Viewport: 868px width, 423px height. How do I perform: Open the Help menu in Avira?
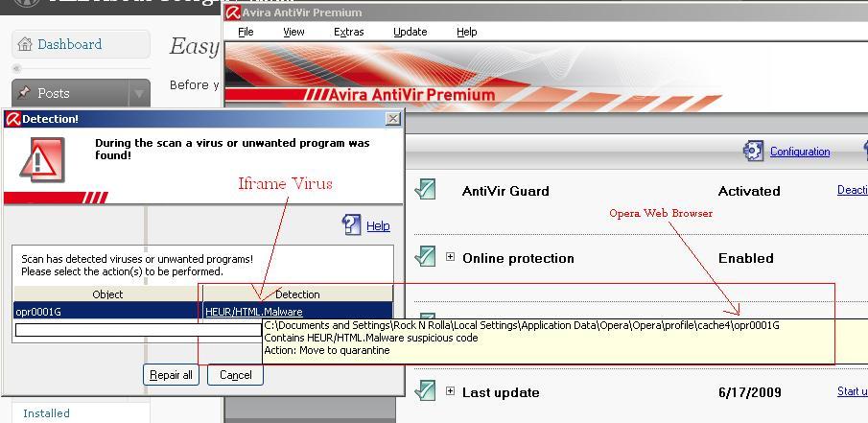click(x=467, y=32)
